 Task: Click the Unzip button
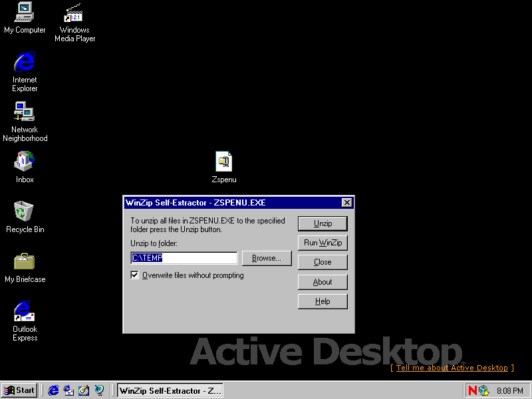[323, 223]
